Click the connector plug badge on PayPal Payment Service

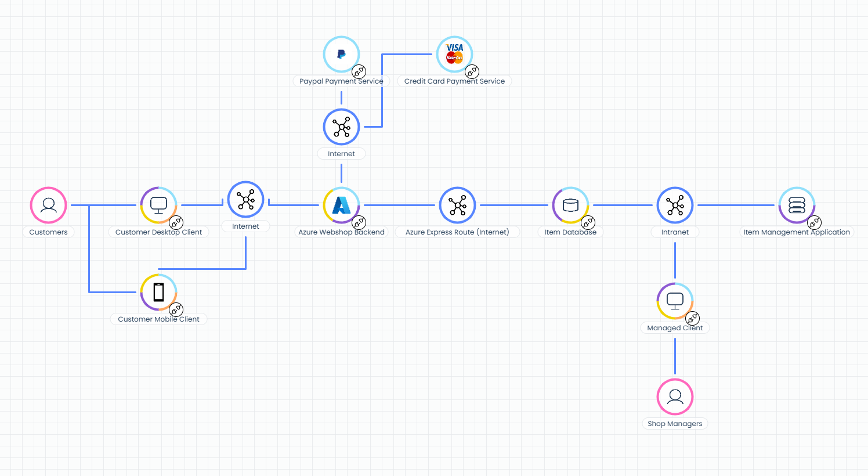click(359, 71)
